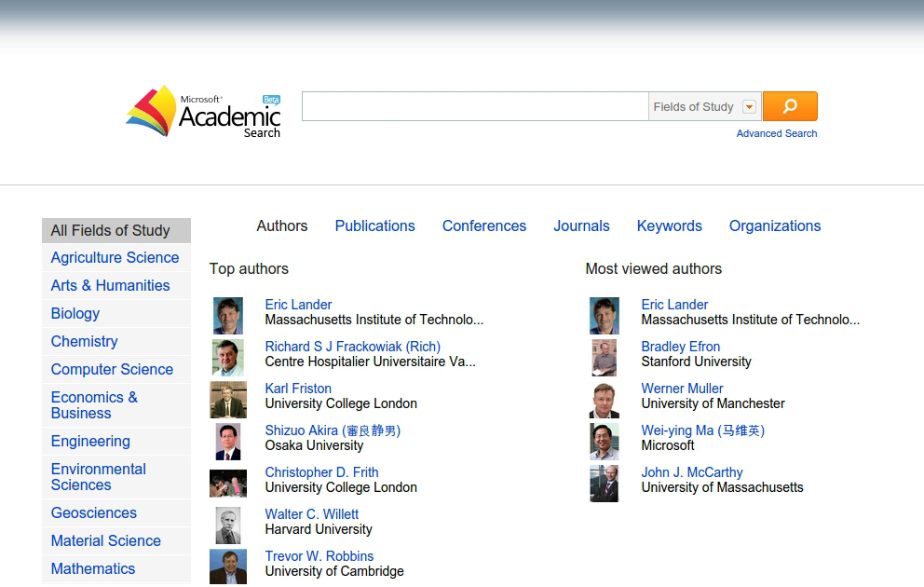
Task: Click Osaka University affiliation text
Action: (x=314, y=445)
